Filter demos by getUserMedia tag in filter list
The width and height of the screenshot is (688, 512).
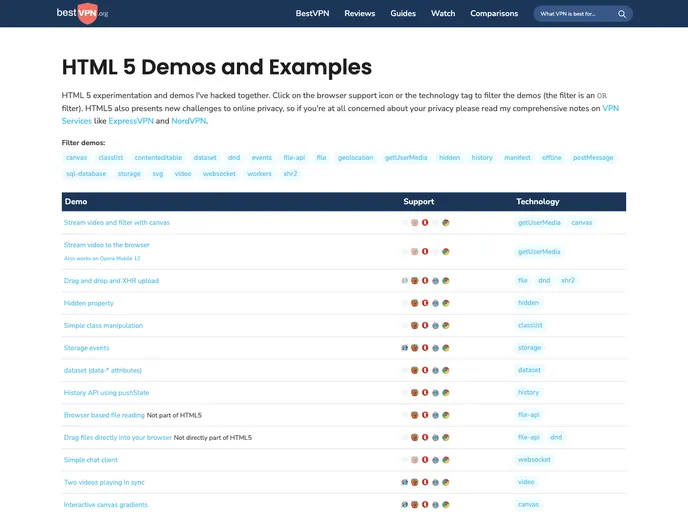[x=406, y=158]
